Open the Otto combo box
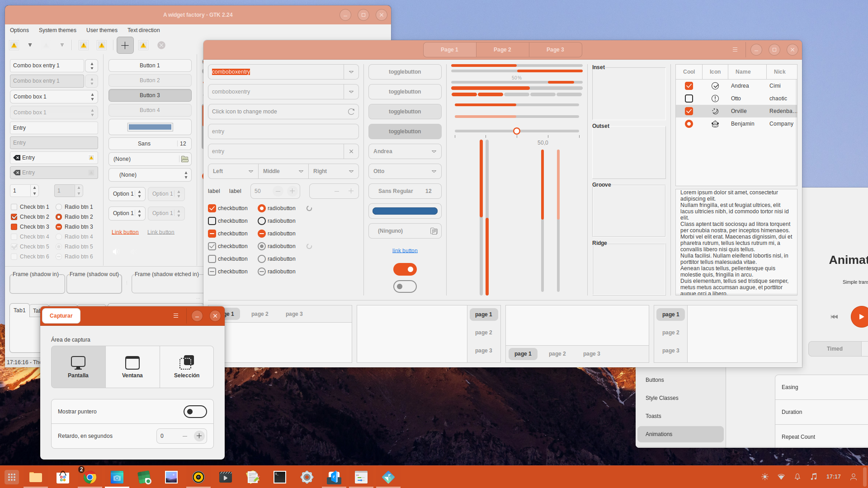Screen dimensions: 868x488 pyautogui.click(x=405, y=171)
